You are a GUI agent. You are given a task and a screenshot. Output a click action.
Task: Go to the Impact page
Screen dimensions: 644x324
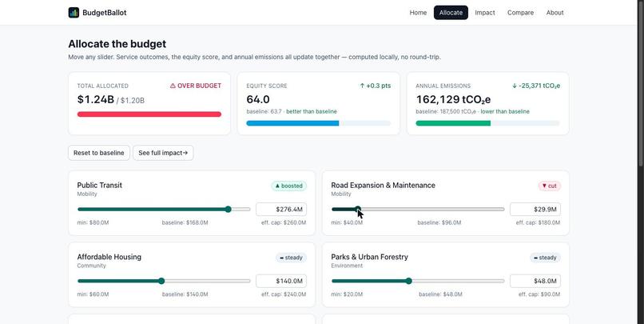pos(485,13)
